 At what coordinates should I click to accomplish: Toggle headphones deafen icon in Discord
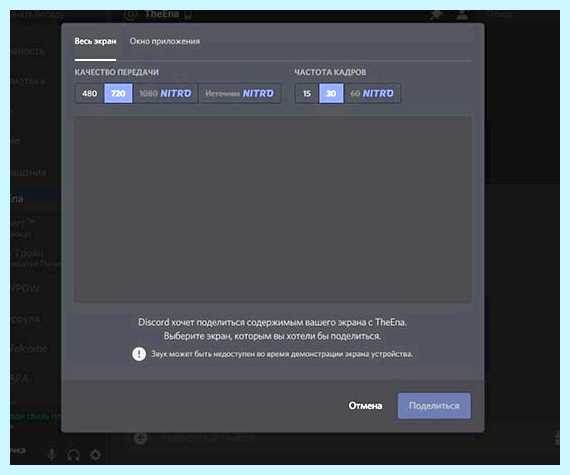(x=73, y=455)
